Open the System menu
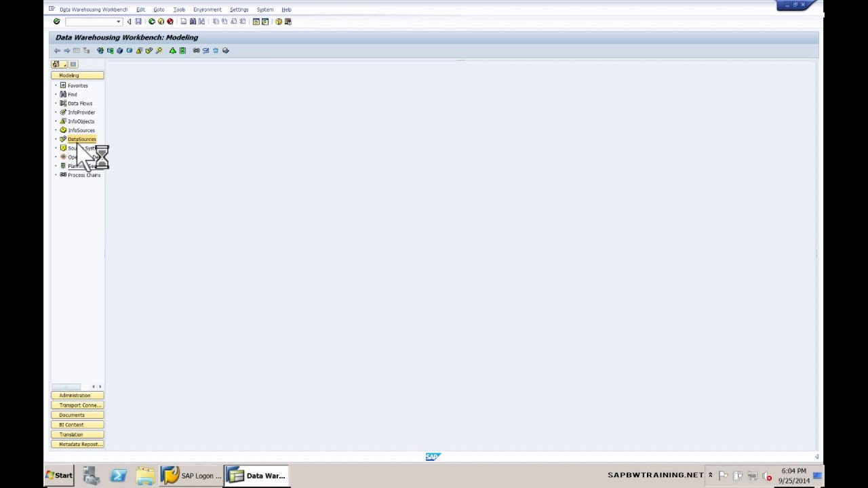Image resolution: width=868 pixels, height=488 pixels. pos(265,9)
